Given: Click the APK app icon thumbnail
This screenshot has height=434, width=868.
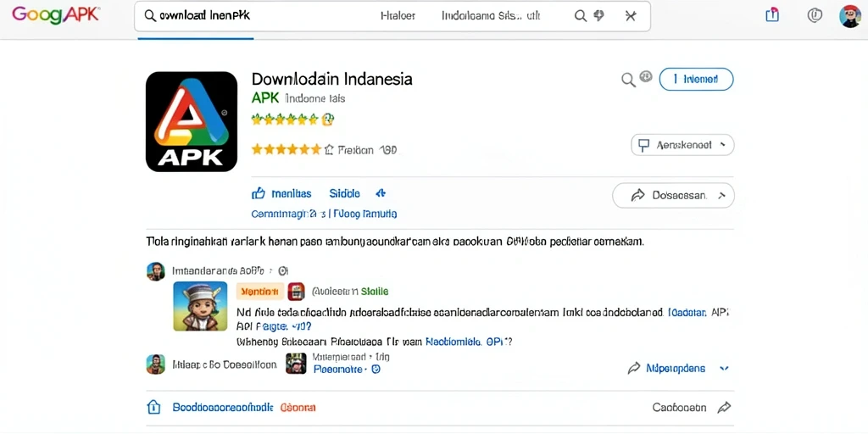Looking at the screenshot, I should 192,121.
